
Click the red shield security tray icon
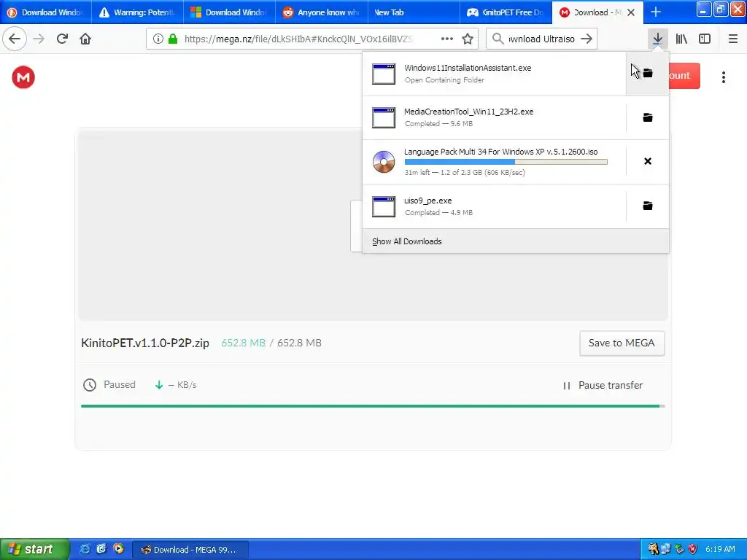[693, 550]
